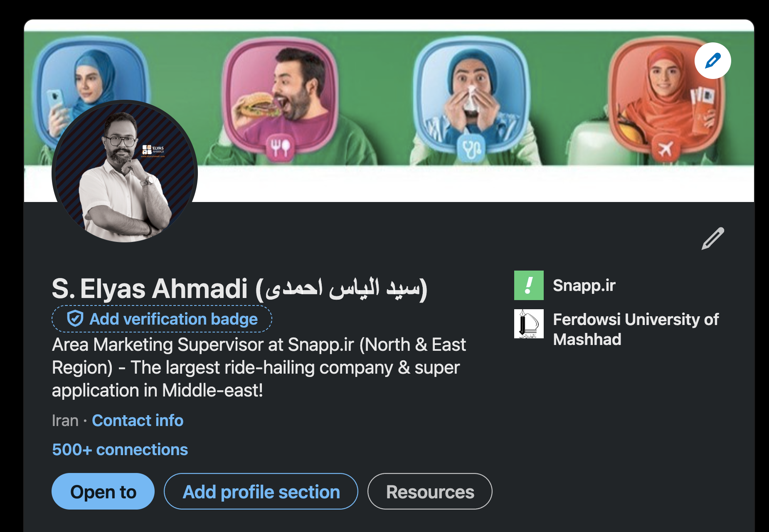This screenshot has height=532, width=769.
Task: Open the Contact info link
Action: (x=138, y=421)
